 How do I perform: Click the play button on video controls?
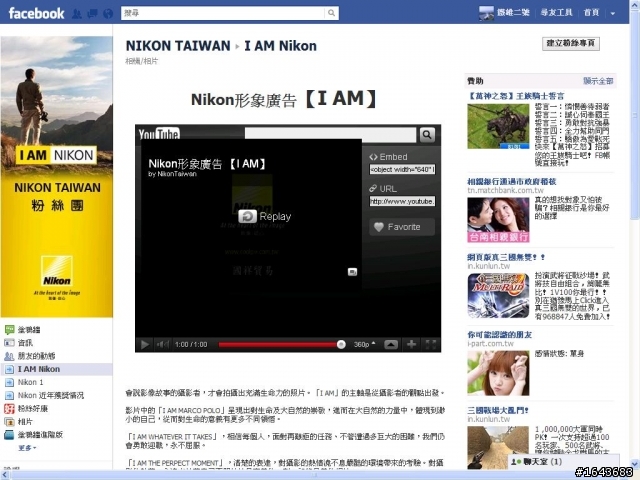(144, 344)
